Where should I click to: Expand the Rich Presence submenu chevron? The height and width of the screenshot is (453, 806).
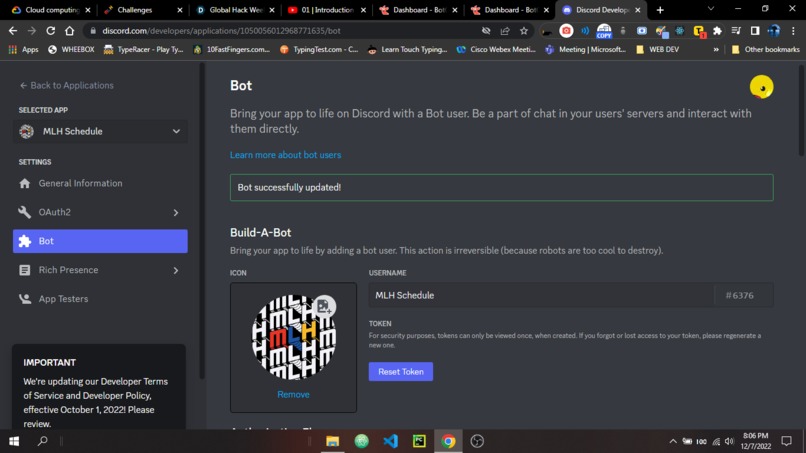[x=176, y=270]
